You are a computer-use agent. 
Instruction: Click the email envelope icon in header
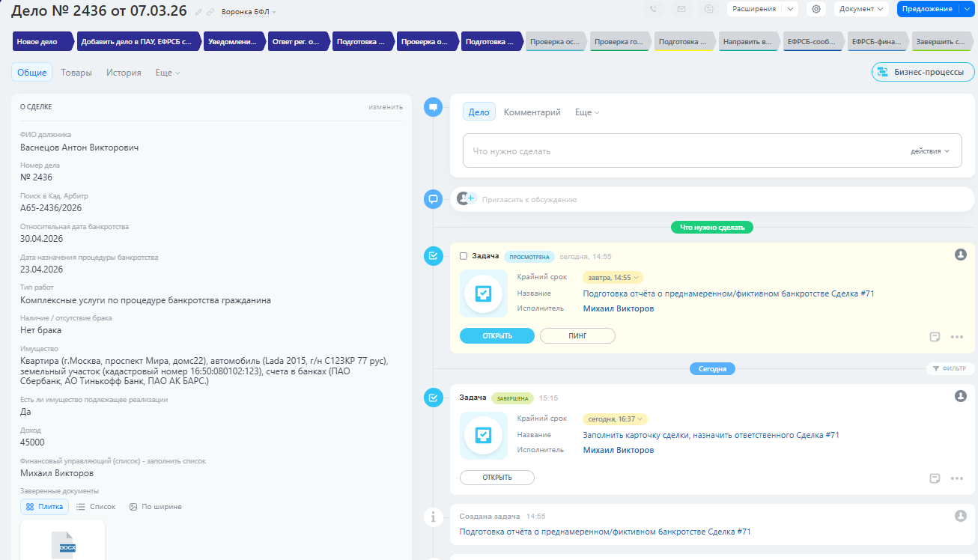(x=681, y=9)
